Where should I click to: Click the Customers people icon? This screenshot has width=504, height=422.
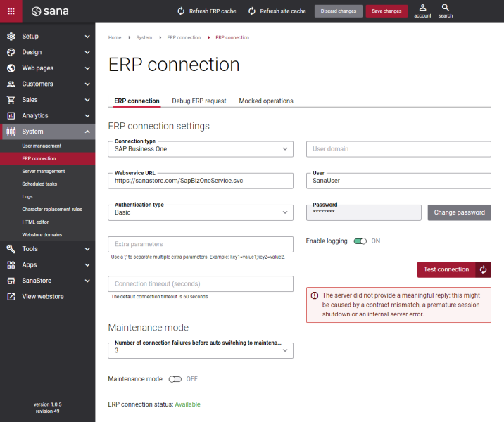(x=11, y=84)
